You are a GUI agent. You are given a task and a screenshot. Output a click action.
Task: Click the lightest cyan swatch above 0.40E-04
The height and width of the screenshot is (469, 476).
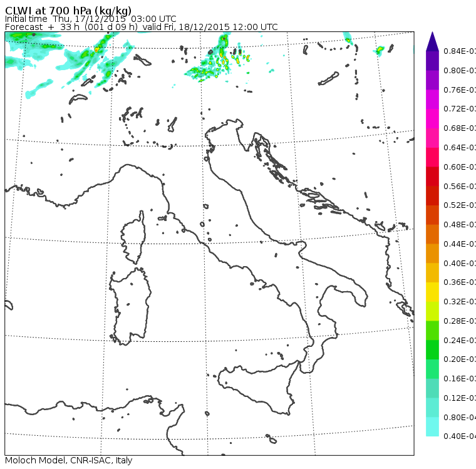pos(432,427)
